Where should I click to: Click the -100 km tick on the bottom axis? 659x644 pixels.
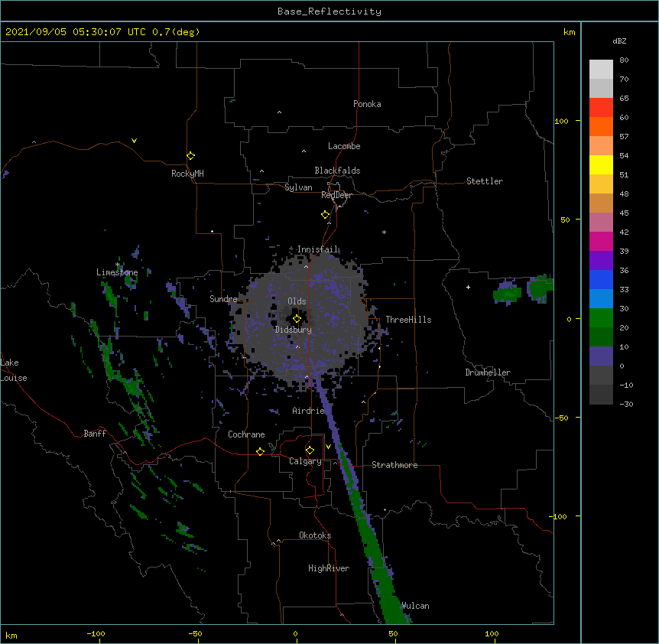(96, 633)
